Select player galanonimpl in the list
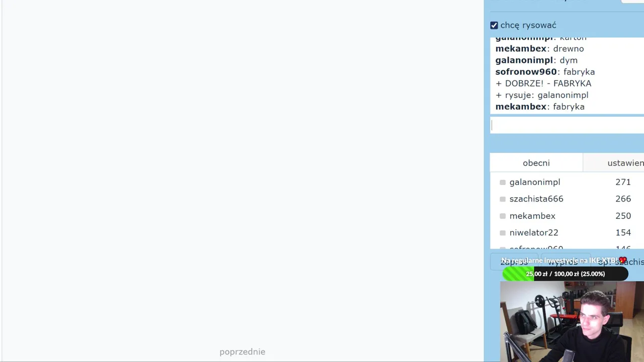 pos(534,182)
